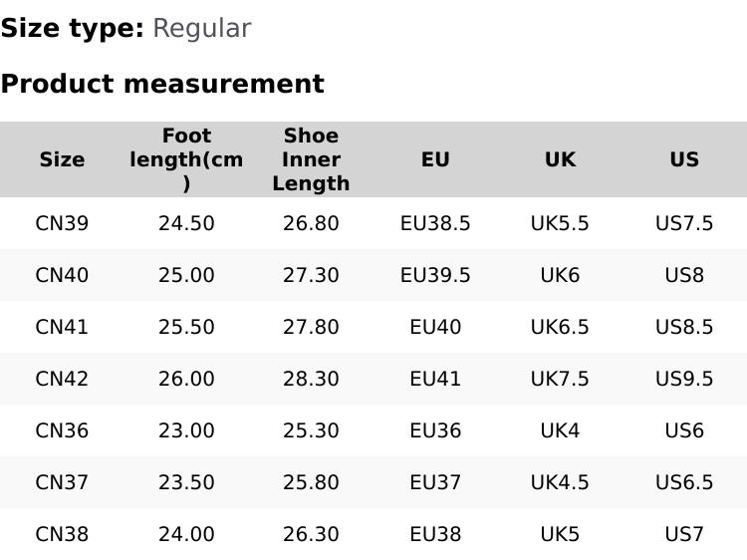Pick the CN42 size row
The height and width of the screenshot is (560, 747).
coord(62,379)
